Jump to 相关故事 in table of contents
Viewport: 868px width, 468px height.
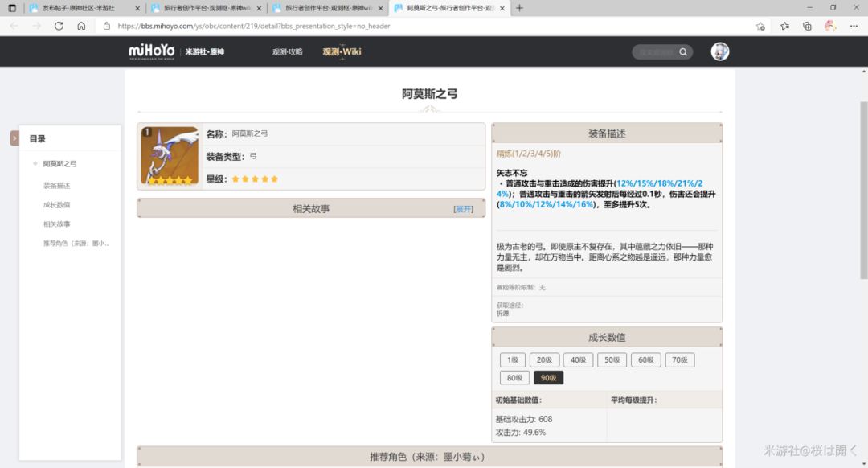pyautogui.click(x=56, y=224)
